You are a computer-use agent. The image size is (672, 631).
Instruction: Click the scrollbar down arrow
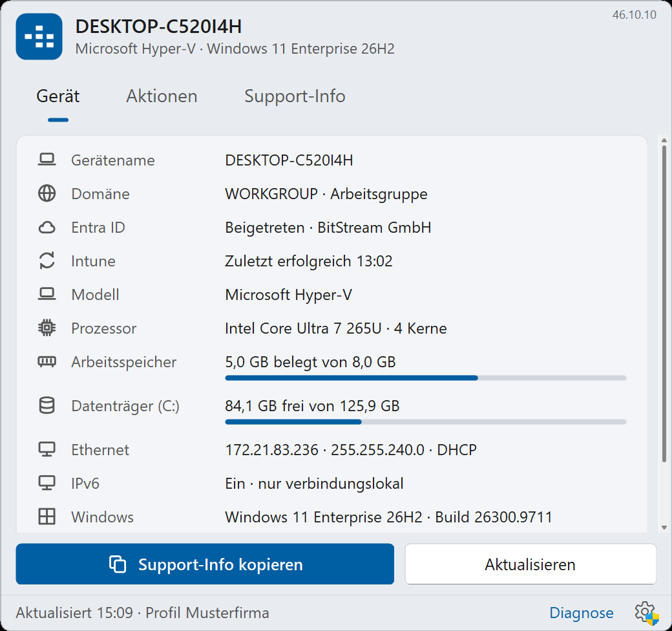tap(664, 528)
